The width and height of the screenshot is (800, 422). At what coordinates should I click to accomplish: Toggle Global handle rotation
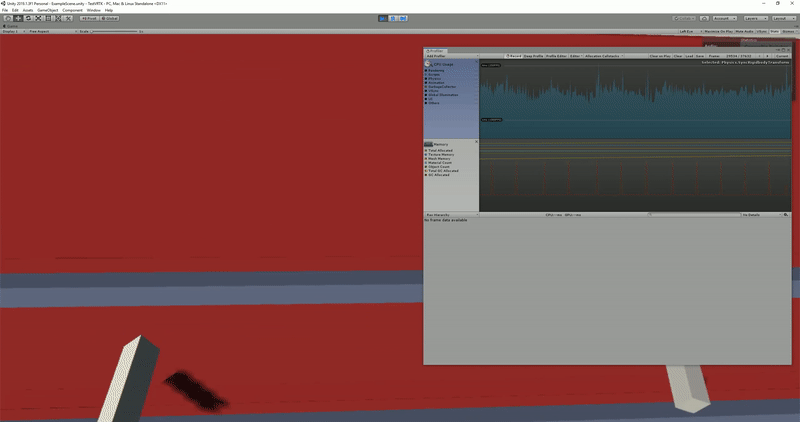pos(109,18)
